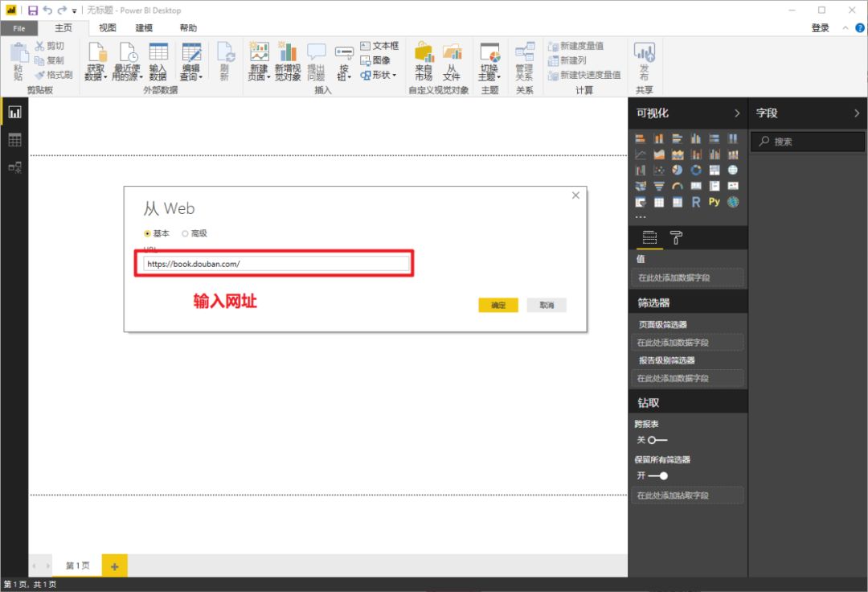The width and height of the screenshot is (868, 592).
Task: Select the stacked bar chart visual
Action: (641, 138)
